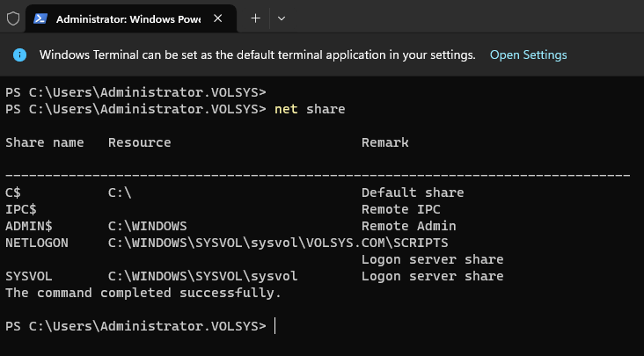The image size is (644, 356).
Task: Click the NETLOGON share name entry
Action: pos(37,243)
